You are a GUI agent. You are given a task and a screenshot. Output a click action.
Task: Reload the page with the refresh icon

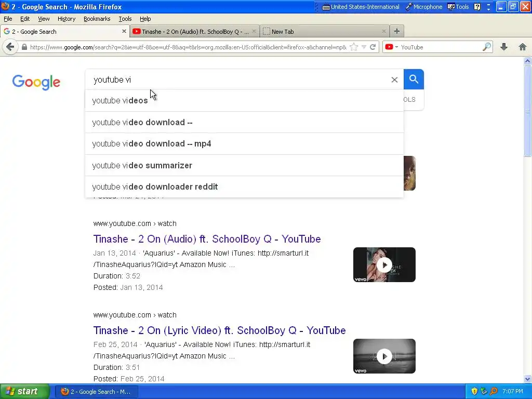[373, 47]
